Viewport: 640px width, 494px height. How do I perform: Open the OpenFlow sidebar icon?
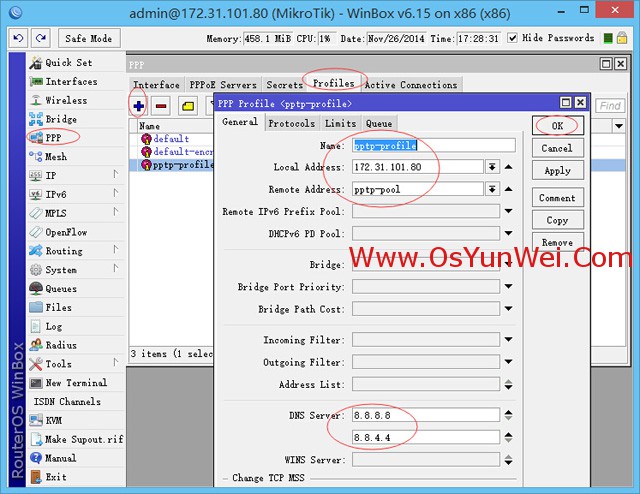[36, 232]
